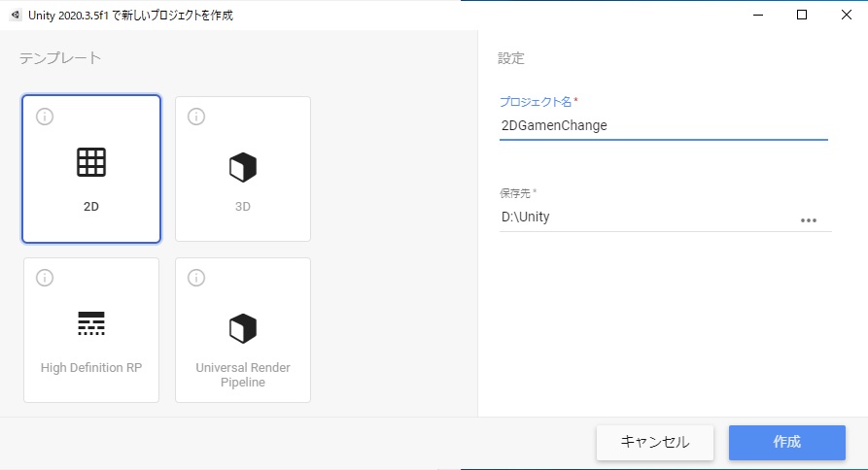Click the info icon on 2D template
868x470 pixels.
[x=45, y=117]
